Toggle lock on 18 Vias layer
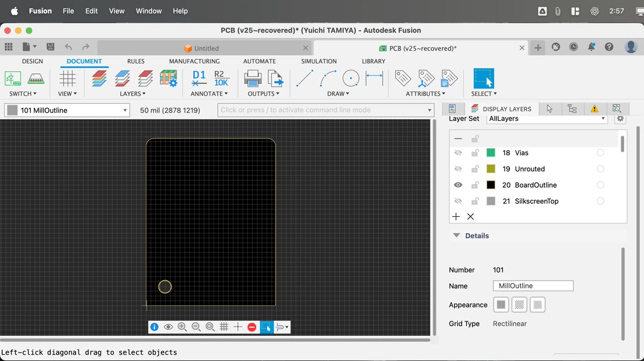The width and height of the screenshot is (644, 361). click(x=475, y=153)
